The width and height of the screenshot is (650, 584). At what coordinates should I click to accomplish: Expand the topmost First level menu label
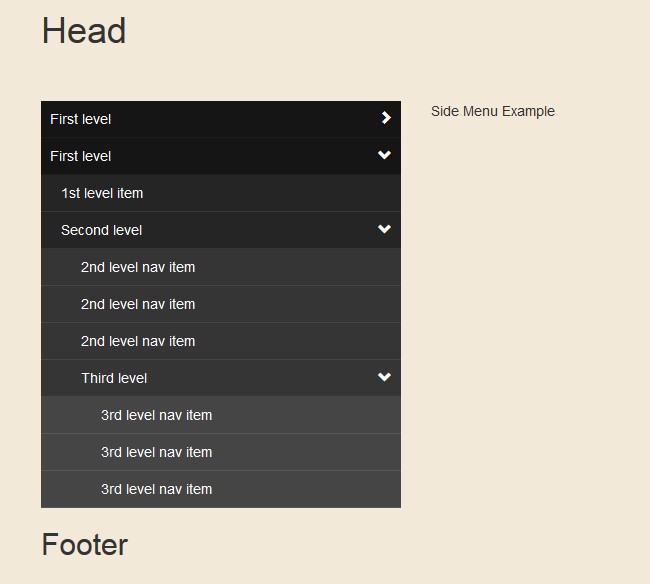point(81,119)
